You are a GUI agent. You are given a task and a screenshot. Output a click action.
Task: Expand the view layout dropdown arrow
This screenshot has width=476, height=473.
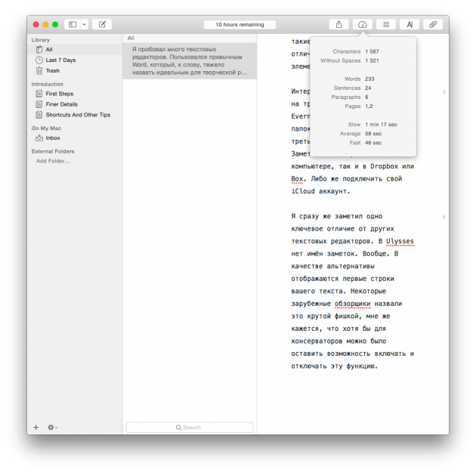[84, 24]
